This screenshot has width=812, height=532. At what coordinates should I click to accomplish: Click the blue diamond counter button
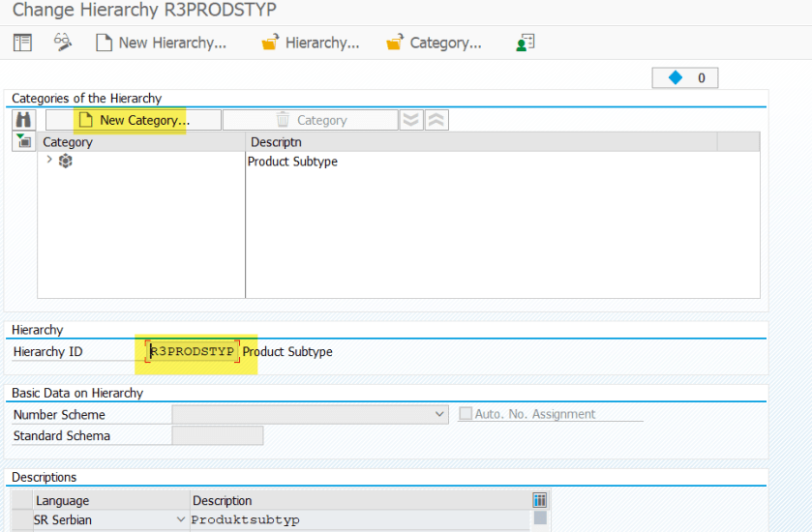(684, 78)
